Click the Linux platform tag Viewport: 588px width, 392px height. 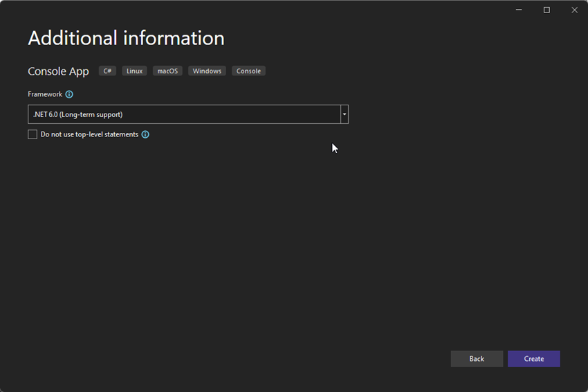(x=134, y=71)
